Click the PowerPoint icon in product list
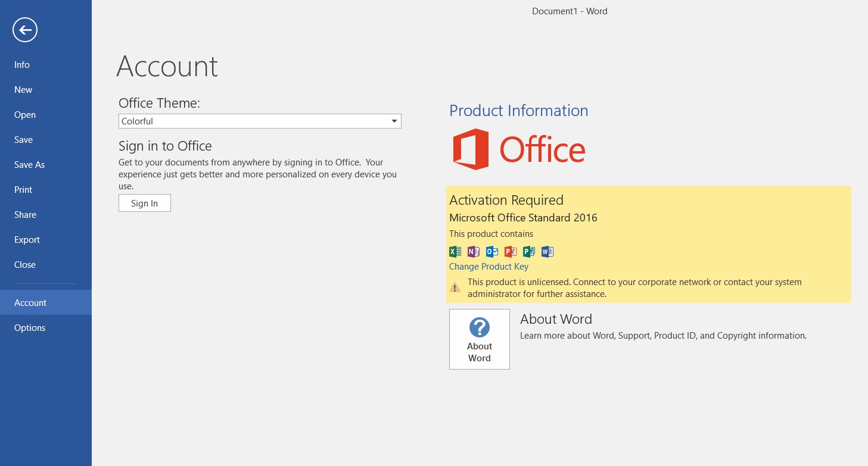Screen dimensions: 868x466 point(511,251)
